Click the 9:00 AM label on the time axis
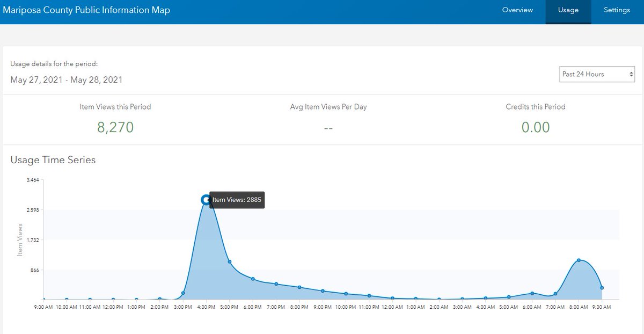The image size is (644, 334). 43,307
